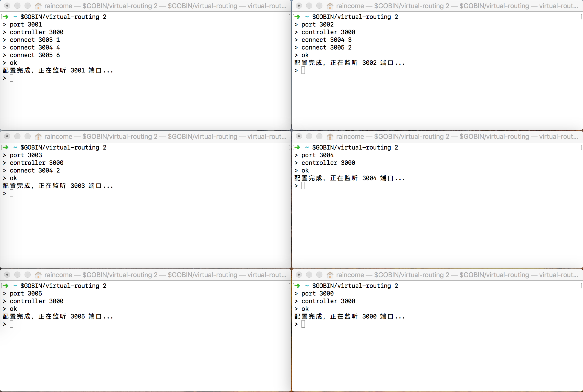Click home icon in port 3003 terminal title

[x=38, y=137]
